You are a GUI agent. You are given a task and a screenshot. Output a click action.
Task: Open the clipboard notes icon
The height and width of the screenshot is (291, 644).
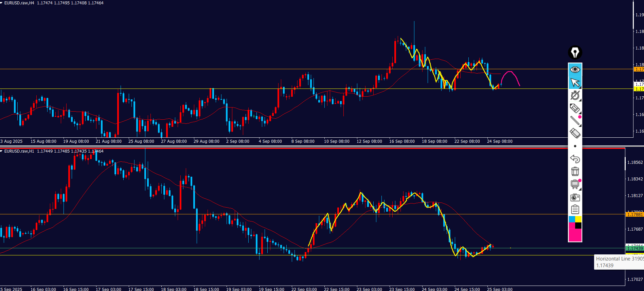click(x=575, y=210)
